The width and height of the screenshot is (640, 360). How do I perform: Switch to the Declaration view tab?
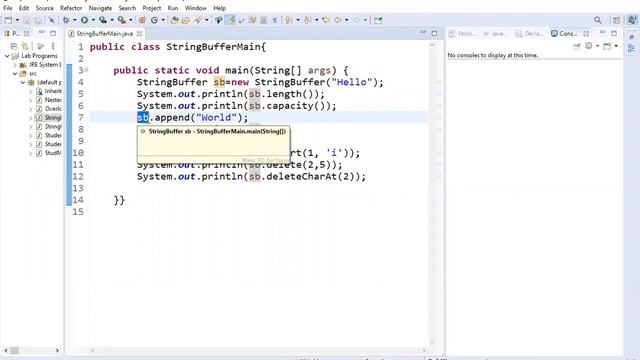click(x=529, y=33)
